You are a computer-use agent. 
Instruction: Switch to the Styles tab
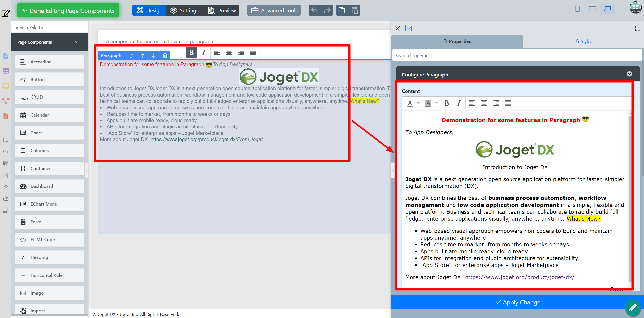584,41
